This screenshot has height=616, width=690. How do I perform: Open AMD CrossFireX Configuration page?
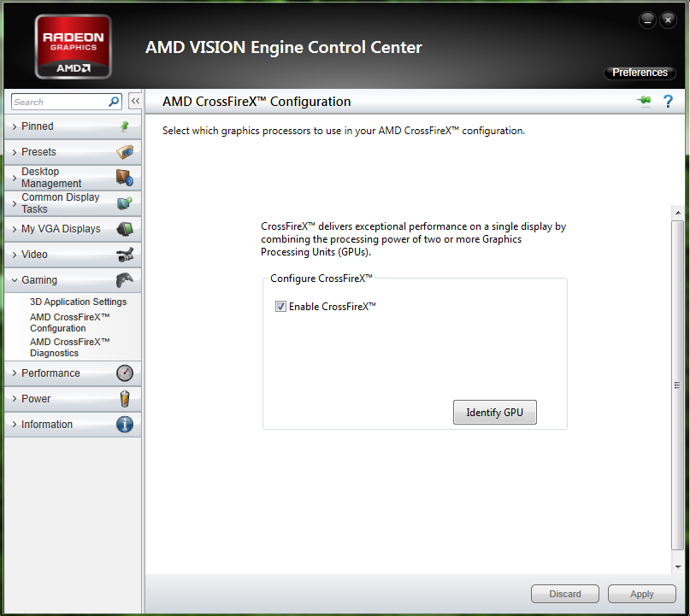[69, 323]
